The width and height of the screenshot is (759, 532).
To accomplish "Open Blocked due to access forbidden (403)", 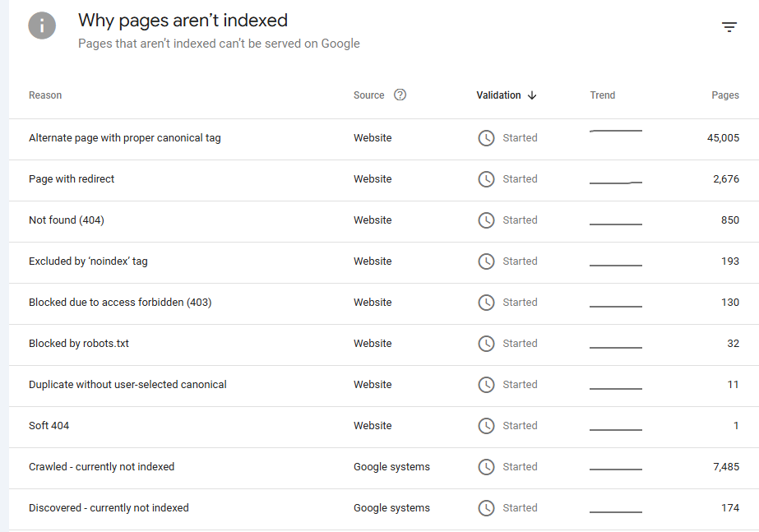I will [x=120, y=303].
